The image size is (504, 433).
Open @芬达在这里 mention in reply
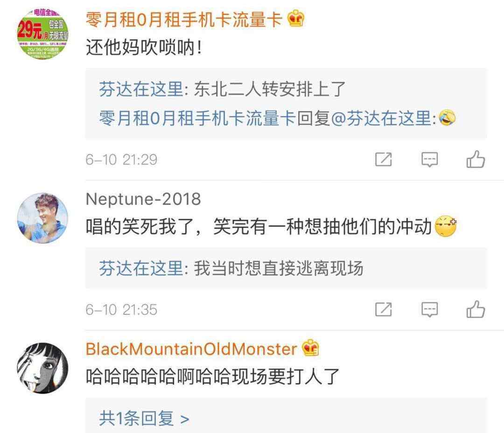point(381,119)
